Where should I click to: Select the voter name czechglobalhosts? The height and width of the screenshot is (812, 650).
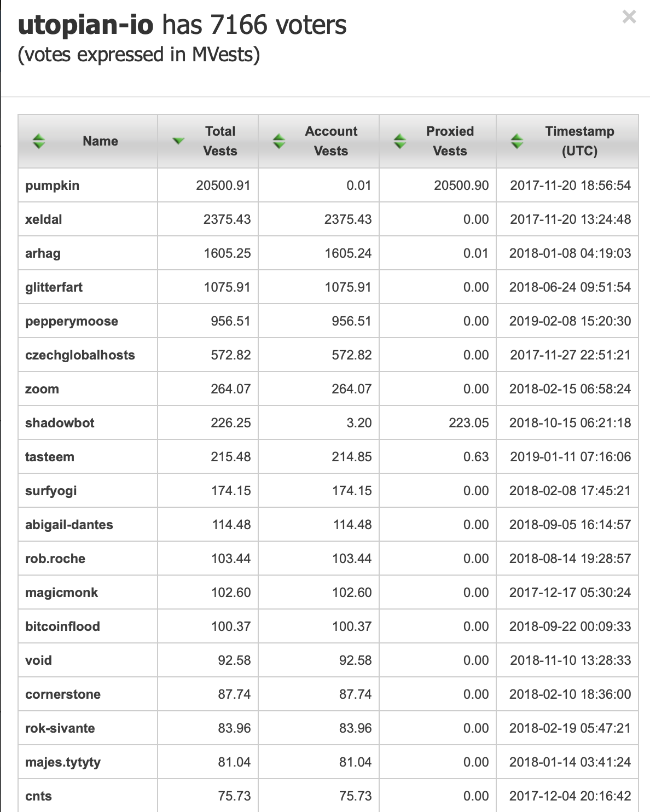point(80,355)
